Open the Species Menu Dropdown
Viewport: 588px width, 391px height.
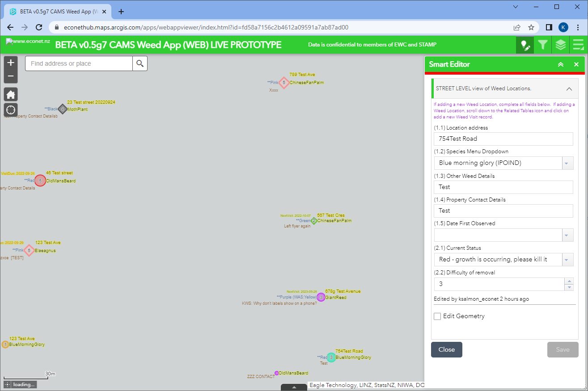tap(567, 163)
